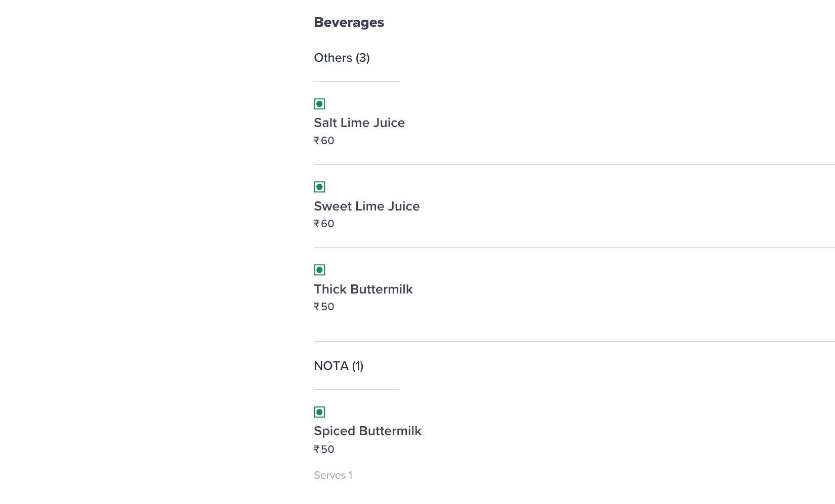This screenshot has height=504, width=835.
Task: Click the rupee symbol of Thick Buttermilk price
Action: (317, 307)
